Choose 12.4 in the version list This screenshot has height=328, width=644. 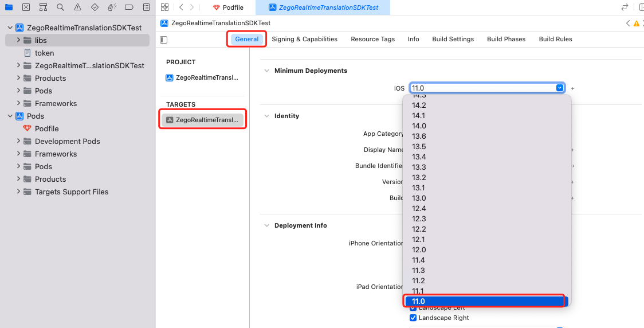487,208
